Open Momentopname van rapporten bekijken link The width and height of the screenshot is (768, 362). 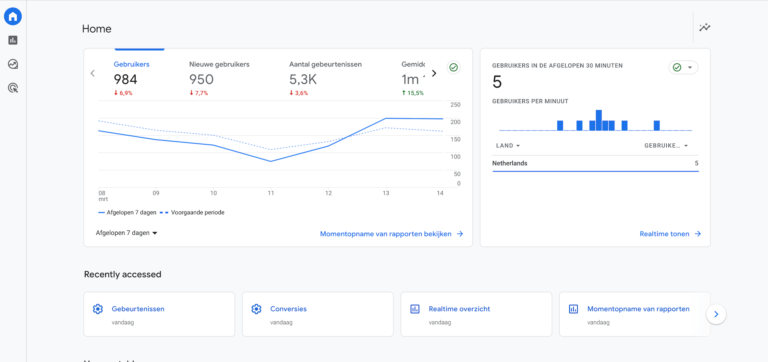[x=391, y=234]
